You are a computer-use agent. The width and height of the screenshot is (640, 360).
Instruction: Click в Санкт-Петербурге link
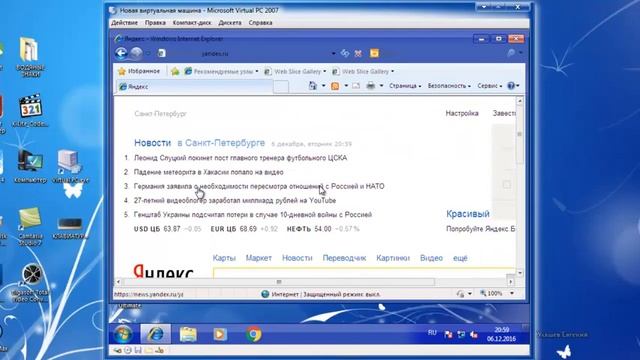[x=221, y=143]
